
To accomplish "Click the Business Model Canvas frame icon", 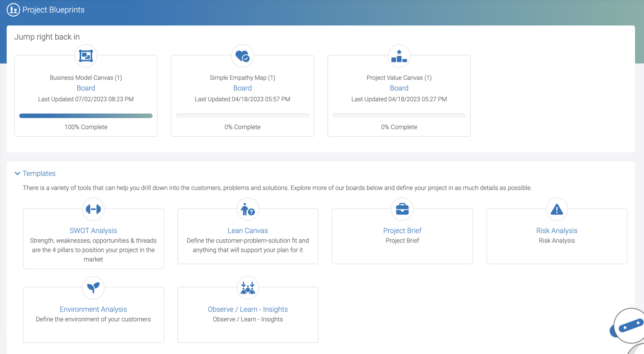I will click(x=86, y=56).
